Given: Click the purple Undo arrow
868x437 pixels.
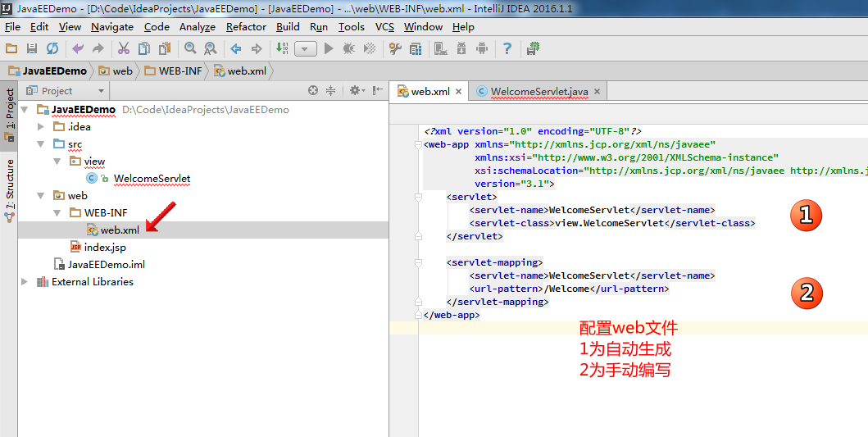Looking at the screenshot, I should point(78,48).
